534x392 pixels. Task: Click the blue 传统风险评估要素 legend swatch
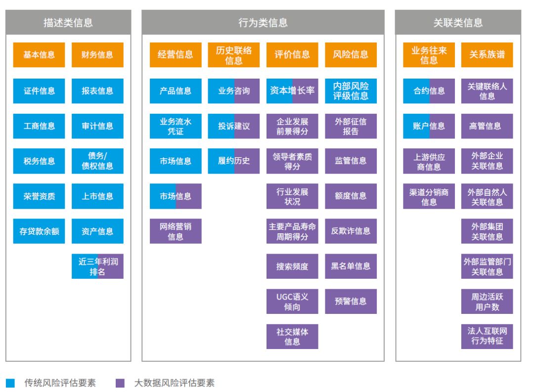[10, 383]
